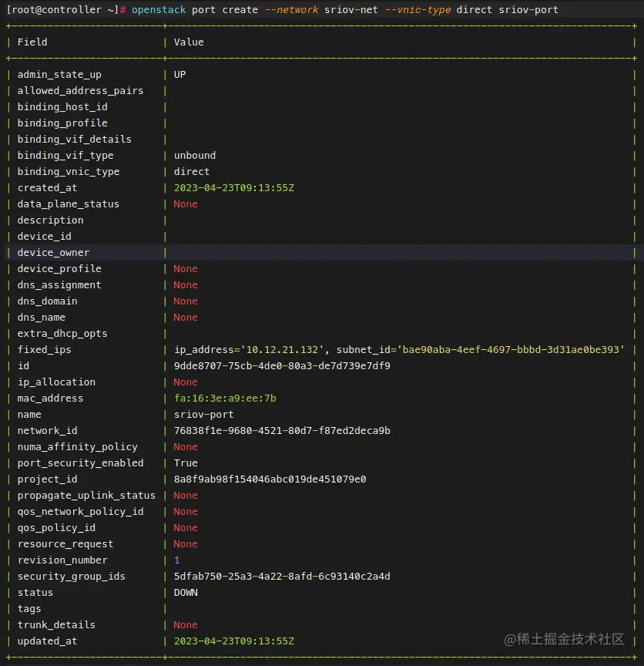
Task: Click the security group id '5dfab750-25a3-4a22-8afd-6c93140c2a4d'
Action: pyautogui.click(x=282, y=577)
